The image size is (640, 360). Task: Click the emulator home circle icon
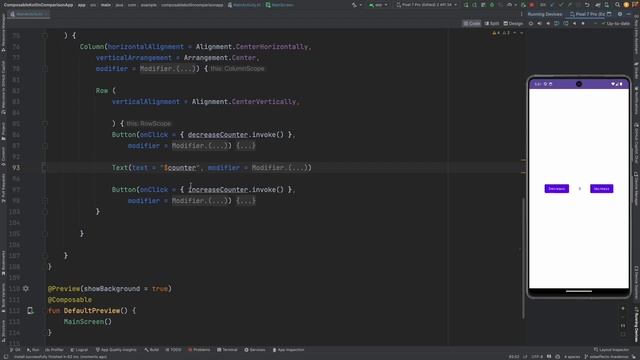click(583, 24)
